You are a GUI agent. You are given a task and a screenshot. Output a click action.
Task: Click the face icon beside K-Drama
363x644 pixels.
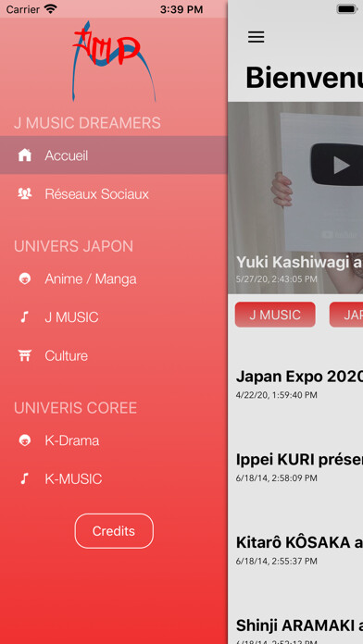click(x=25, y=440)
